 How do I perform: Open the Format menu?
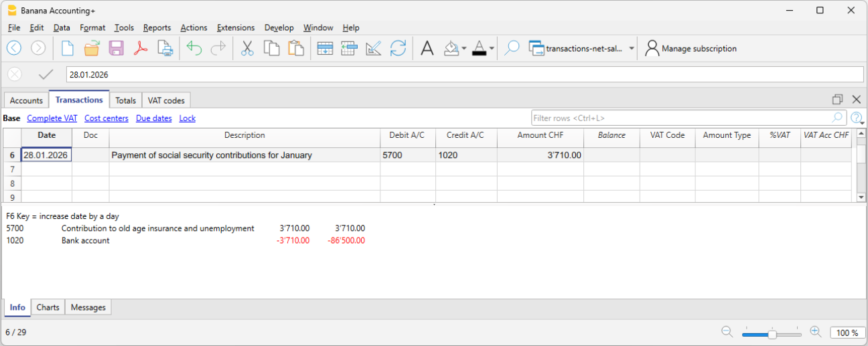(x=92, y=27)
